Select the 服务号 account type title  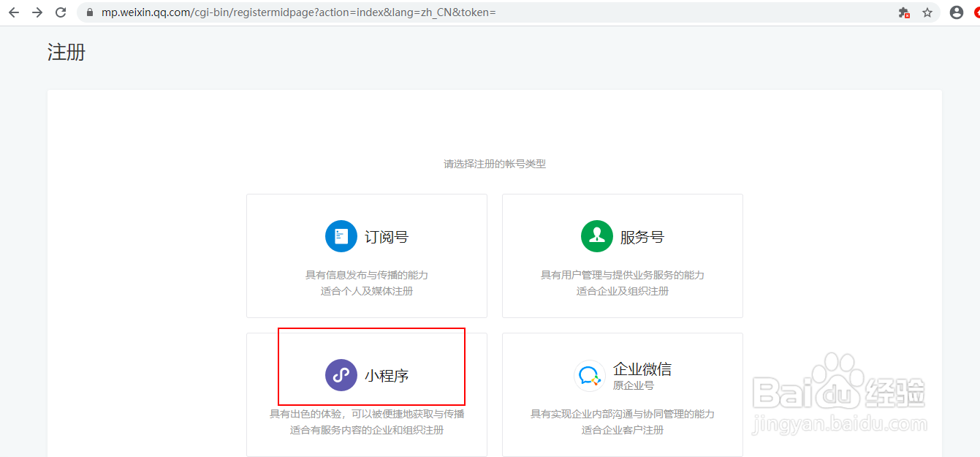pyautogui.click(x=642, y=237)
